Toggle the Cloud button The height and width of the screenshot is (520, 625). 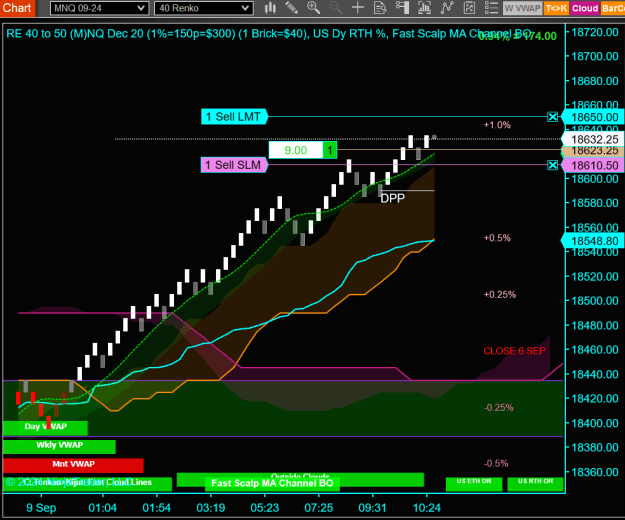click(x=585, y=8)
